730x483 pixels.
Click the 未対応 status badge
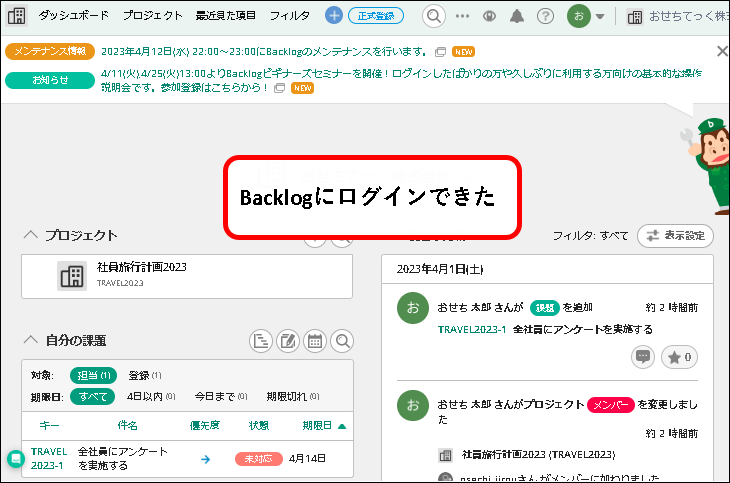pyautogui.click(x=258, y=459)
